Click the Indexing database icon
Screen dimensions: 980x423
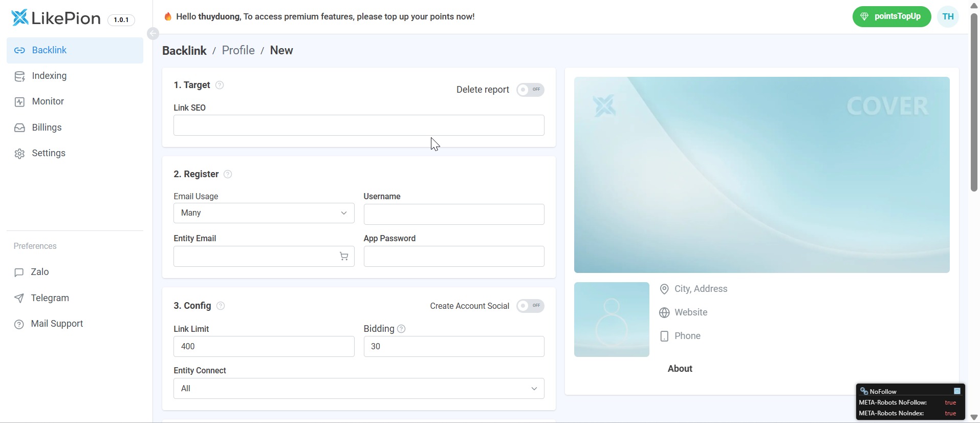coord(19,76)
